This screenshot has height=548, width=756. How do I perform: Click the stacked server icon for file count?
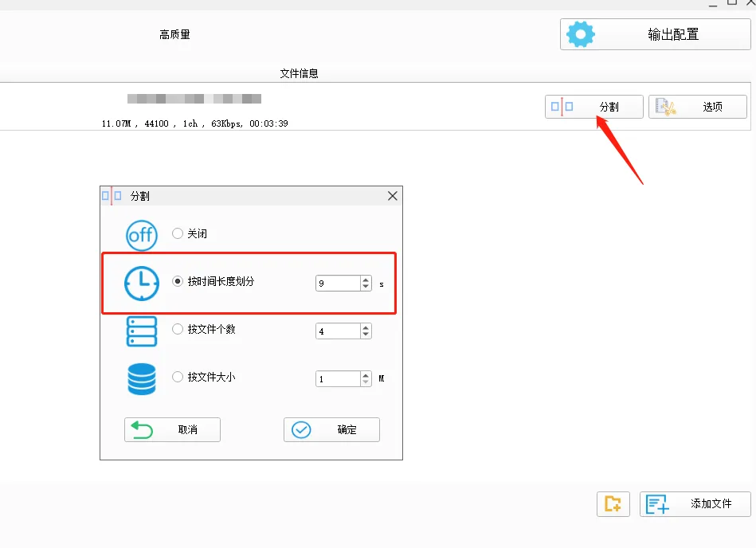[141, 331]
